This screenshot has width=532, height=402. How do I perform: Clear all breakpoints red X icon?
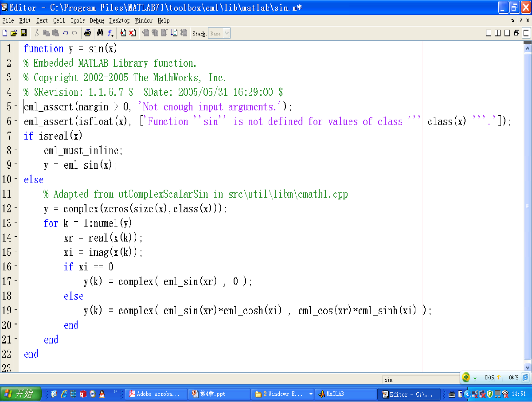point(132,33)
